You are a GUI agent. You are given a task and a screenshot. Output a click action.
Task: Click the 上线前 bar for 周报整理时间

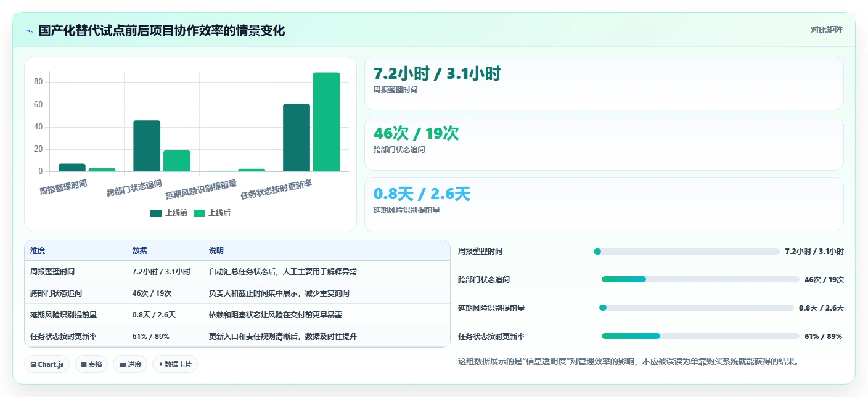coord(72,168)
